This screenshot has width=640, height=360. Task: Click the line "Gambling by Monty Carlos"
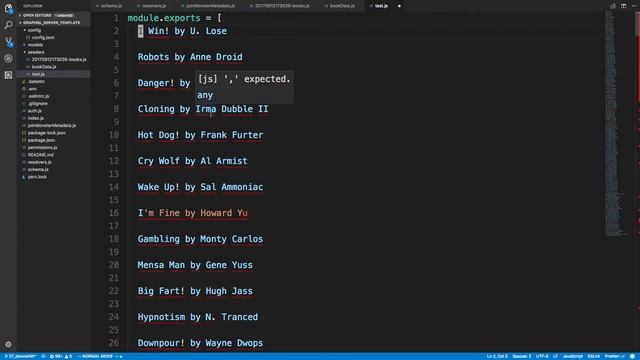(x=200, y=239)
